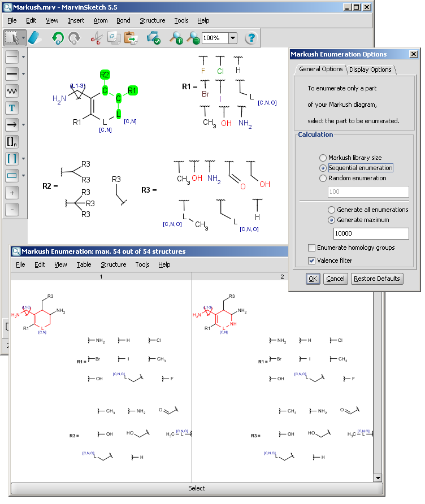Open Help via question mark icon

click(251, 38)
